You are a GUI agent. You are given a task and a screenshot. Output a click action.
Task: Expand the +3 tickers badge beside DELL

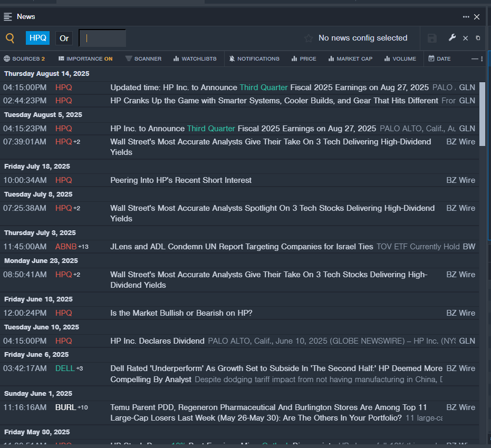(x=80, y=368)
